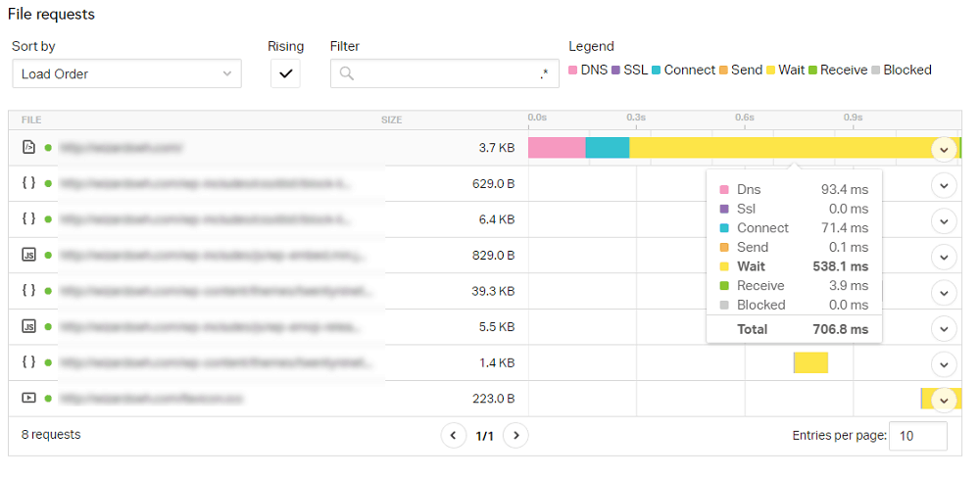Open the Sort by Load Order dropdown
Image resolution: width=980 pixels, height=478 pixels.
pos(126,73)
